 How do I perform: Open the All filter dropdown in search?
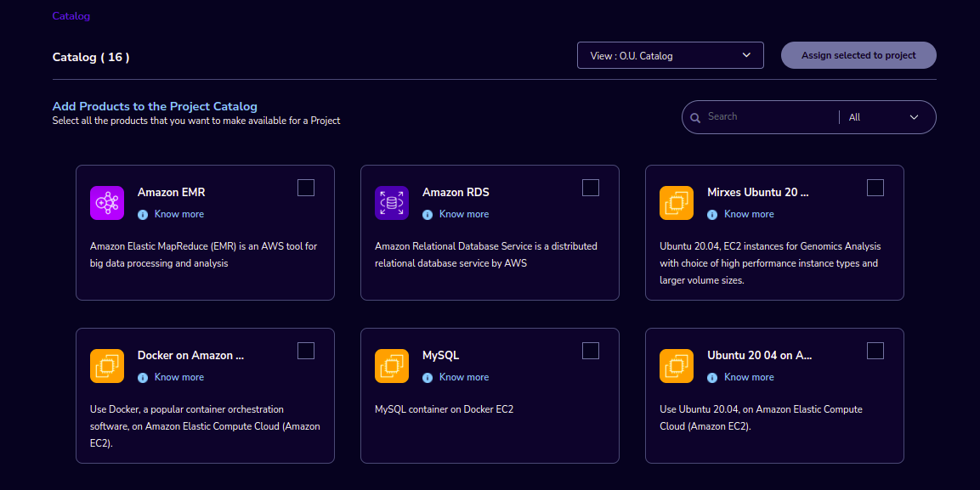[x=884, y=117]
